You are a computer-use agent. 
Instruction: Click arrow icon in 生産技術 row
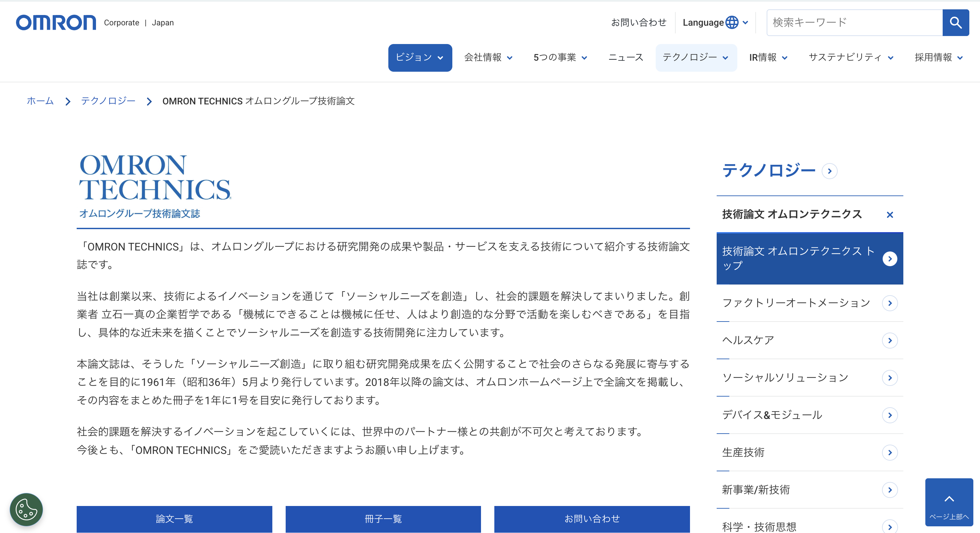pyautogui.click(x=889, y=452)
